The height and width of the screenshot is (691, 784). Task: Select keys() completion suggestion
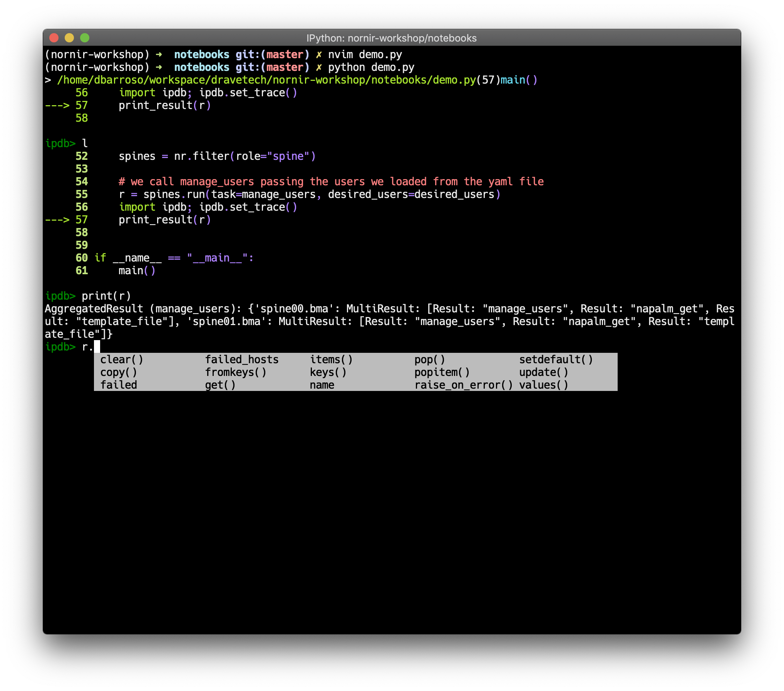point(328,372)
